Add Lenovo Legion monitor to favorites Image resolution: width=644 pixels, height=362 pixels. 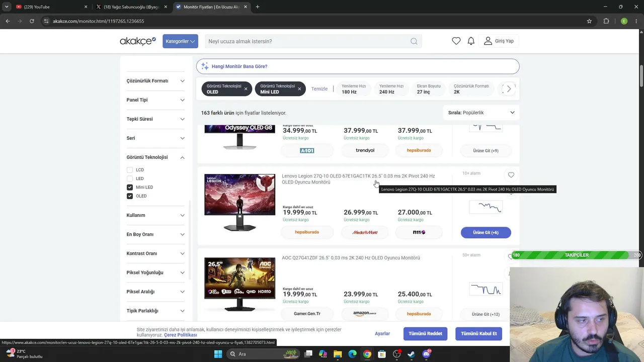point(511,175)
